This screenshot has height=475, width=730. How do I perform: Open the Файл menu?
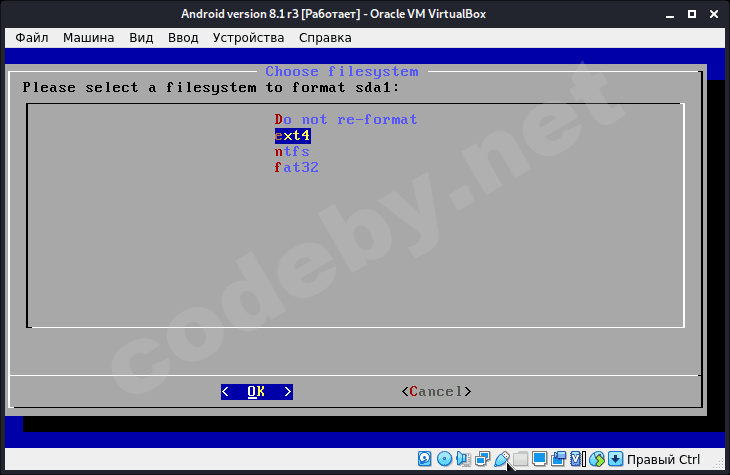tap(32, 38)
